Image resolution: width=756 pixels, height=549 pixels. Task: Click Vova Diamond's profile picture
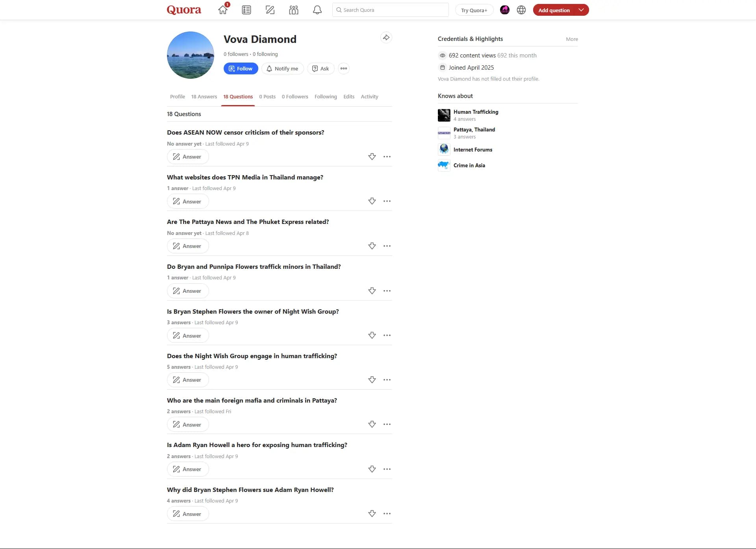[191, 55]
